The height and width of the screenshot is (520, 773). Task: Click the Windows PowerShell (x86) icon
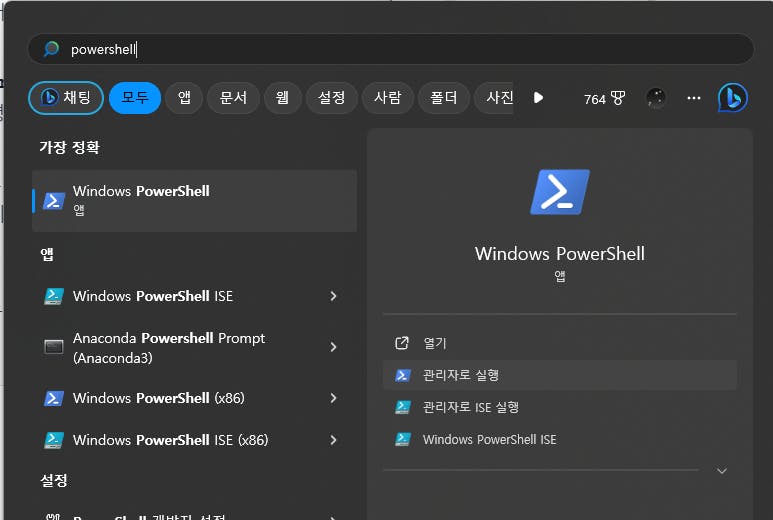pyautogui.click(x=54, y=398)
